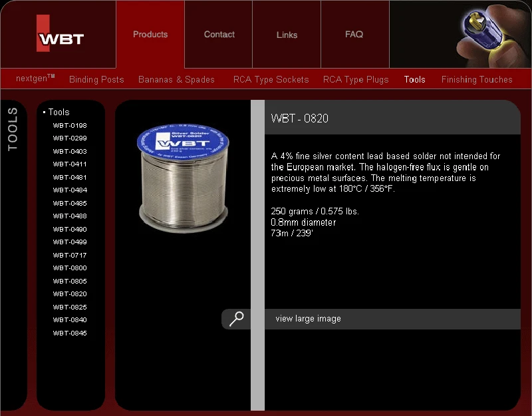Click the 250 grams / 0.575 lbs. text

tap(315, 211)
